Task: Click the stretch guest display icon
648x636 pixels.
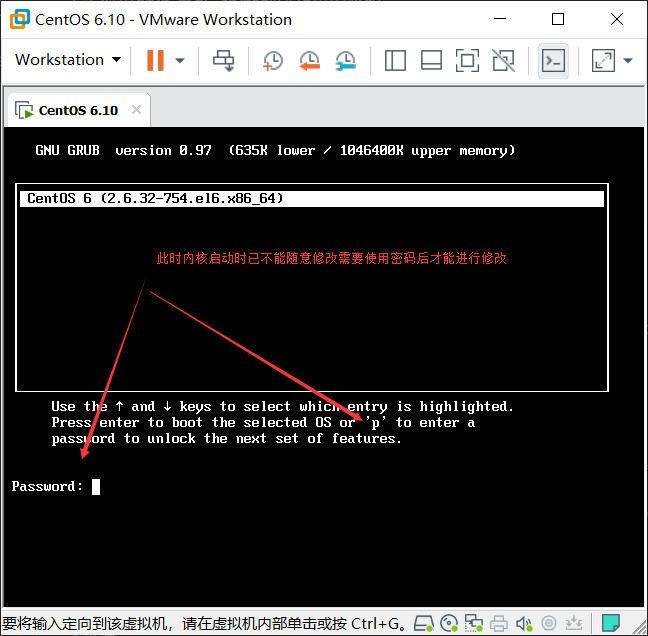Action: 603,61
